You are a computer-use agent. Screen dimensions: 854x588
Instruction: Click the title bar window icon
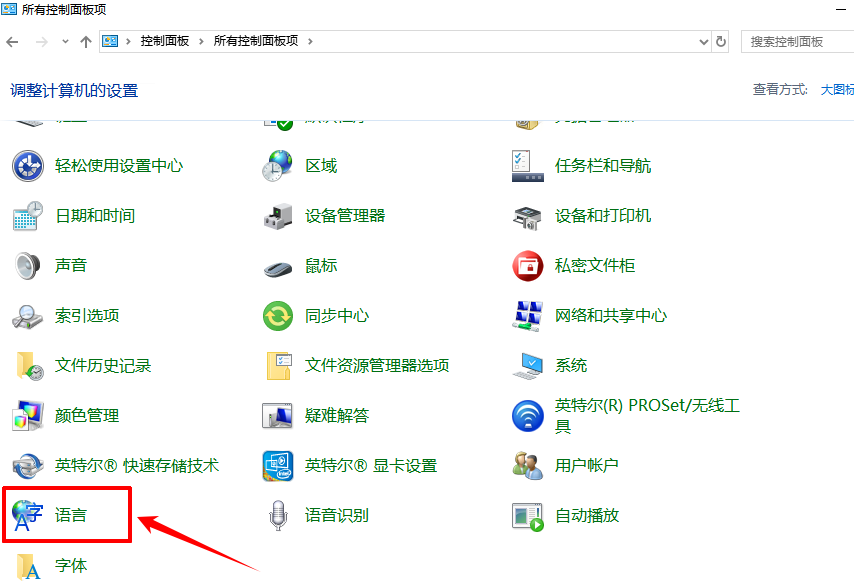(x=9, y=9)
